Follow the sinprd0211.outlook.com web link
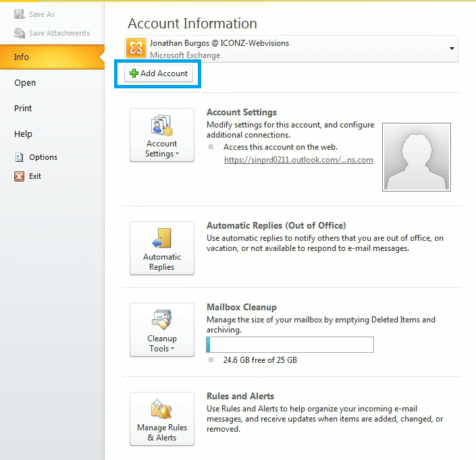Screen dimensions: 476x460 coord(298,160)
